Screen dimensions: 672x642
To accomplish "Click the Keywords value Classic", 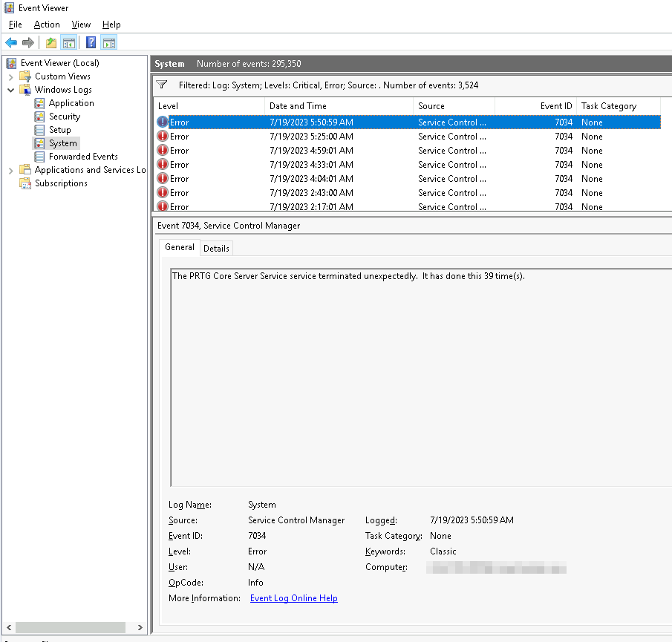I will click(443, 551).
